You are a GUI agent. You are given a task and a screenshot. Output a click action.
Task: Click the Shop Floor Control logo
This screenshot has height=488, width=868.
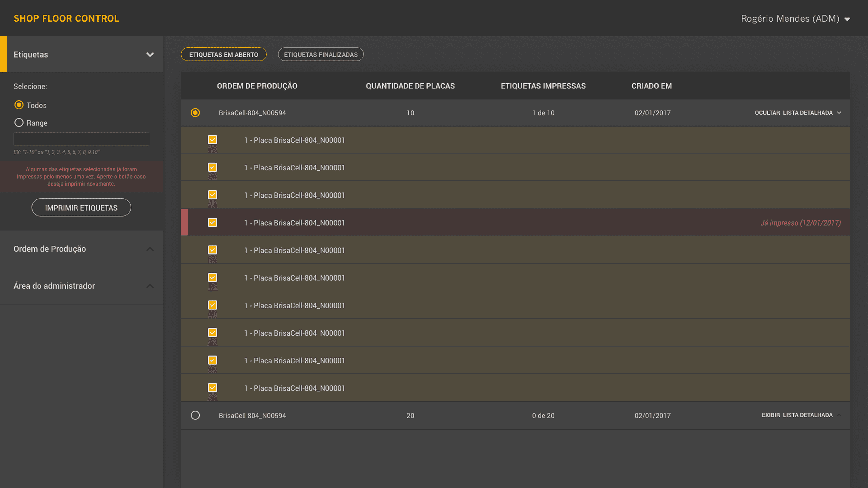[x=66, y=19]
